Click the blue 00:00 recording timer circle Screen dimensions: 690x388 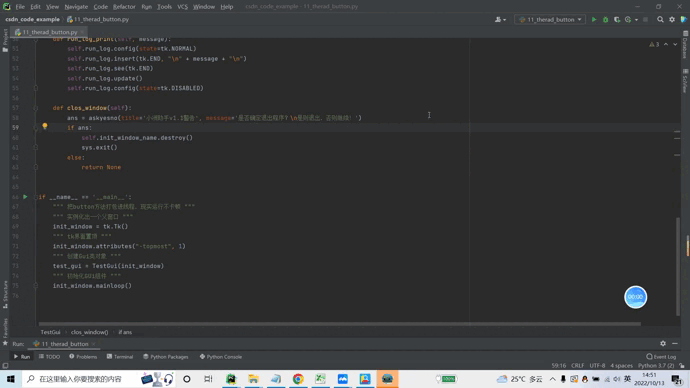[x=635, y=297]
